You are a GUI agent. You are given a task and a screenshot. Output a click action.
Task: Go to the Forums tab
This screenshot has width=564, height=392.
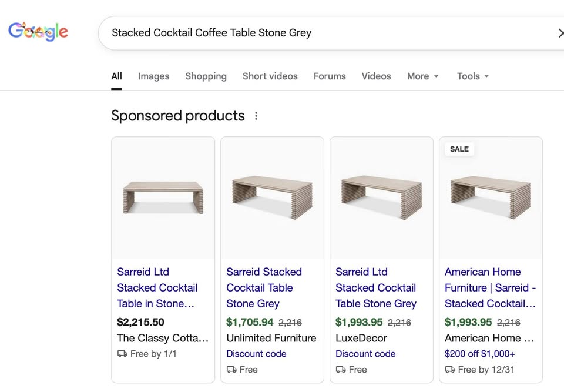330,76
